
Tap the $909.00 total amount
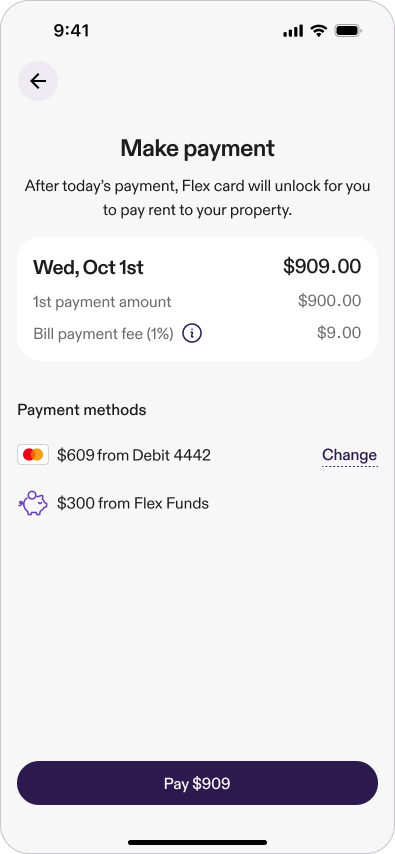pyautogui.click(x=322, y=267)
